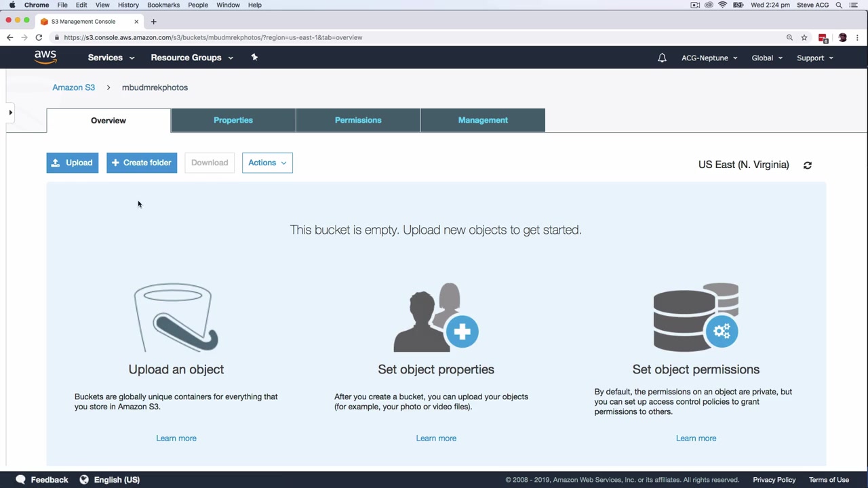Screen dimensions: 868x488
Task: Select the S3 Management Console browser tab
Action: (90, 21)
